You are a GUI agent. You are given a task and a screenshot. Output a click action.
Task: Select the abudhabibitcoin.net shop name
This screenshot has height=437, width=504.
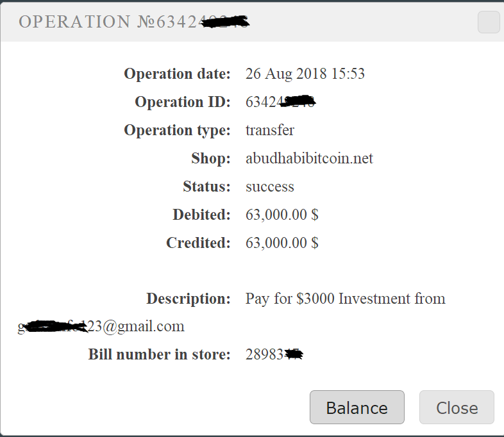point(309,158)
